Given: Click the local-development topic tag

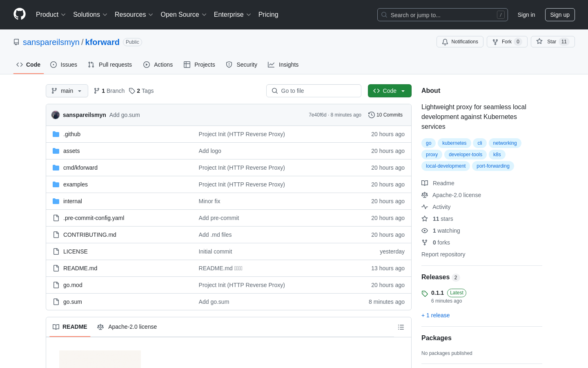Looking at the screenshot, I should [445, 166].
